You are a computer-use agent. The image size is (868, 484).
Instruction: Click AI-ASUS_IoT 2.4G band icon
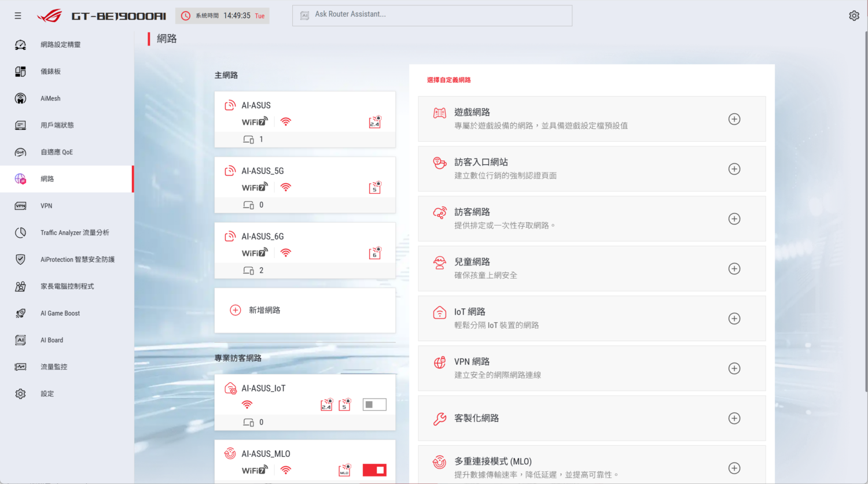coord(327,404)
